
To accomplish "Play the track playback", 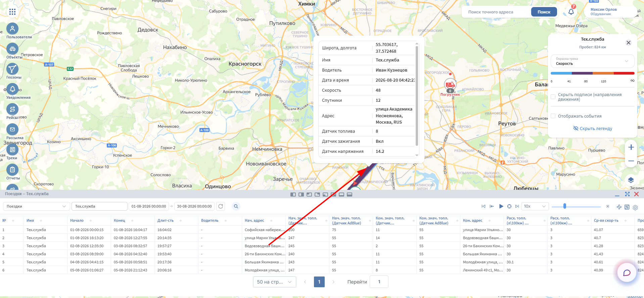I will pyautogui.click(x=501, y=206).
